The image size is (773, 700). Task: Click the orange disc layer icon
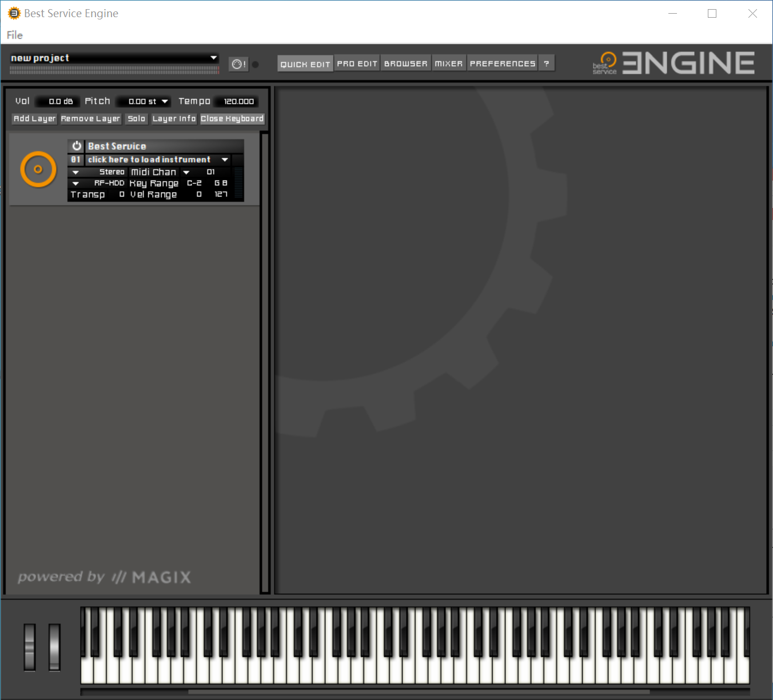[x=38, y=169]
